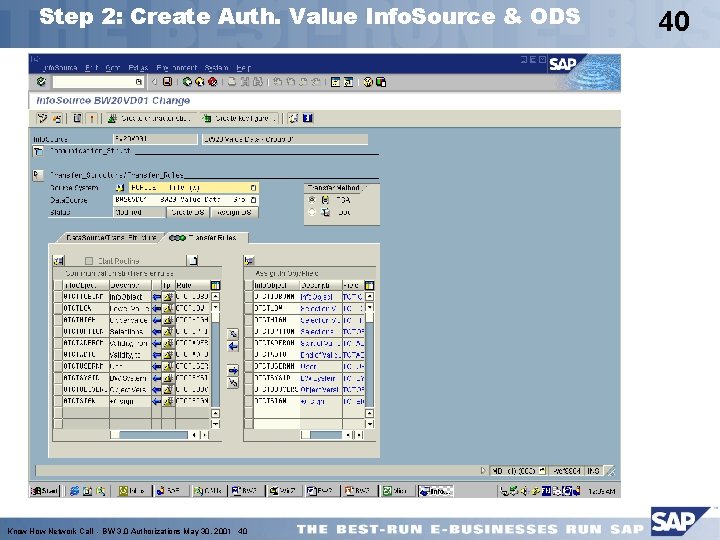Click the Activate icon in the application toolbar
The height and width of the screenshot is (540, 720).
(x=91, y=118)
